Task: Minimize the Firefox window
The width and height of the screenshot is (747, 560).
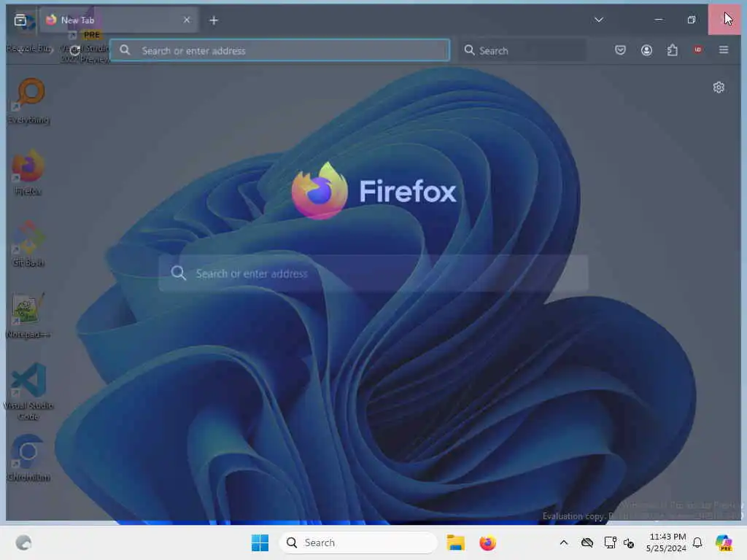Action: 659,20
